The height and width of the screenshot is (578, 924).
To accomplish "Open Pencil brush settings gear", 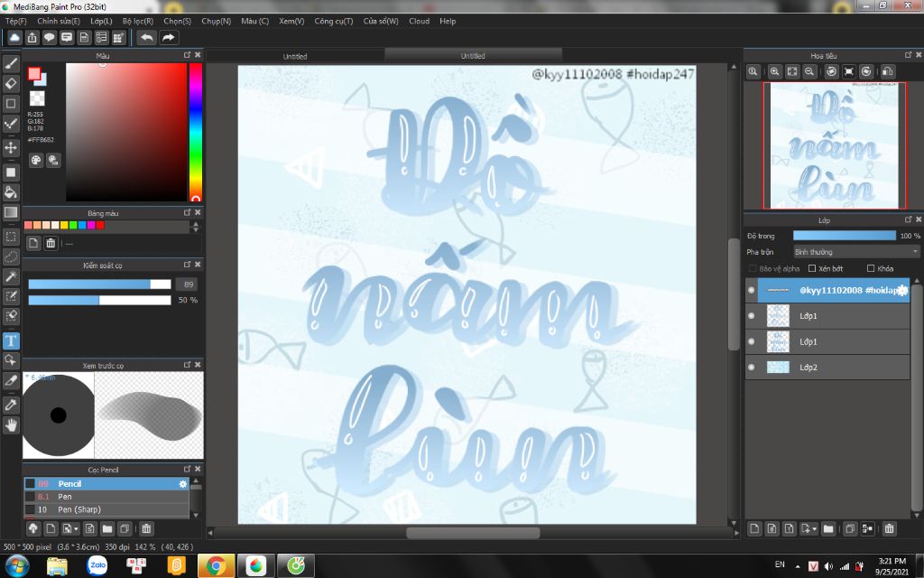I will (182, 484).
